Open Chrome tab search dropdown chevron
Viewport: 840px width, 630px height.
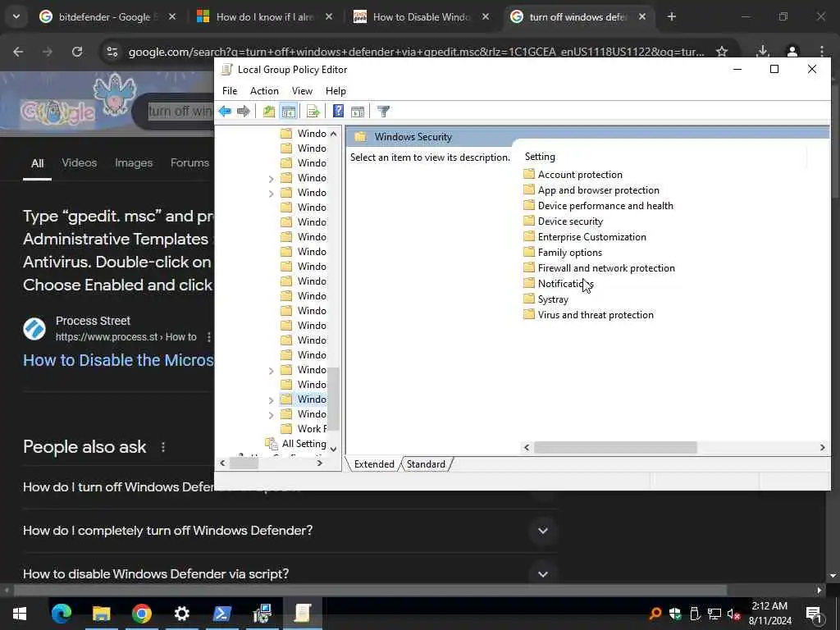coord(16,16)
